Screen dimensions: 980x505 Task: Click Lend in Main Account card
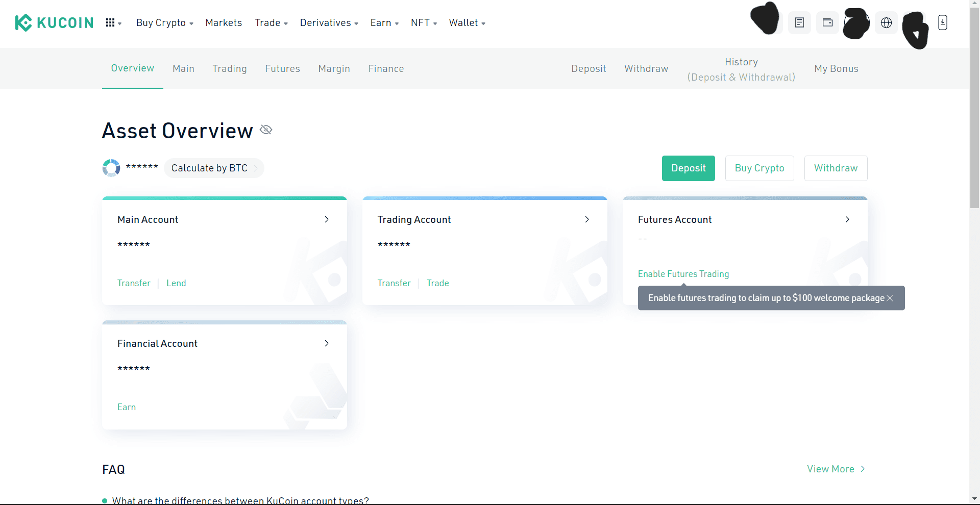point(176,283)
